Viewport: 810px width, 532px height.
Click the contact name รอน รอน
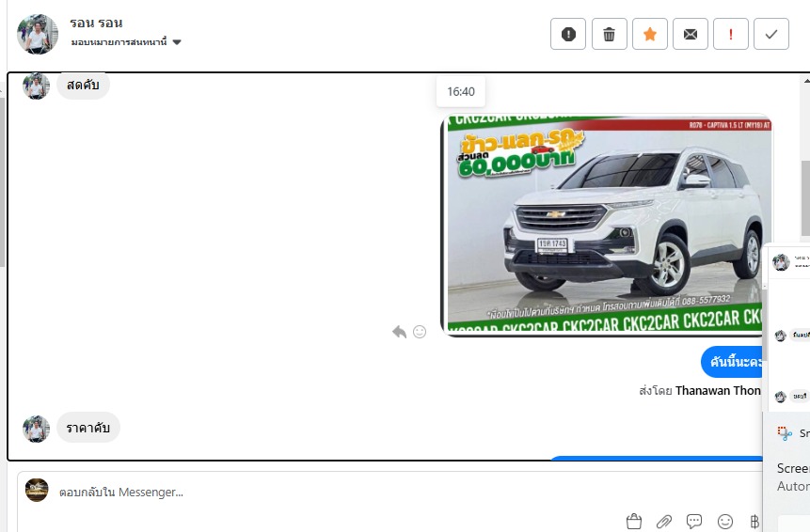click(x=96, y=23)
